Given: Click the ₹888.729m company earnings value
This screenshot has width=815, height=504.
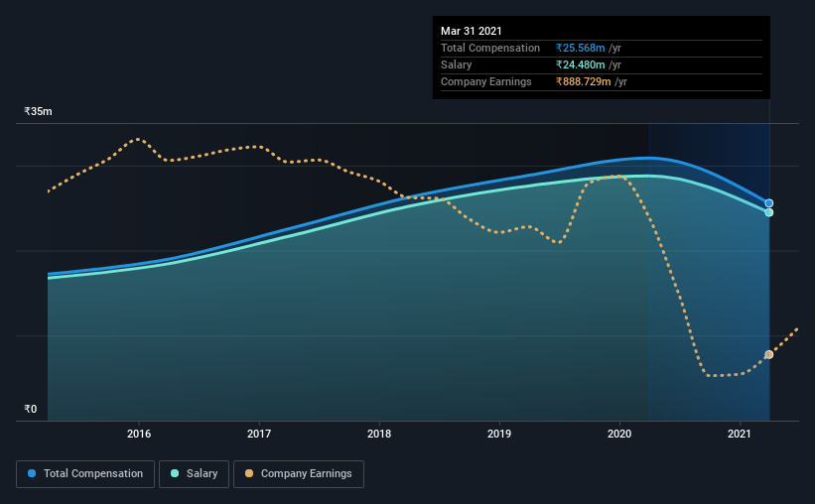Looking at the screenshot, I should pos(583,81).
